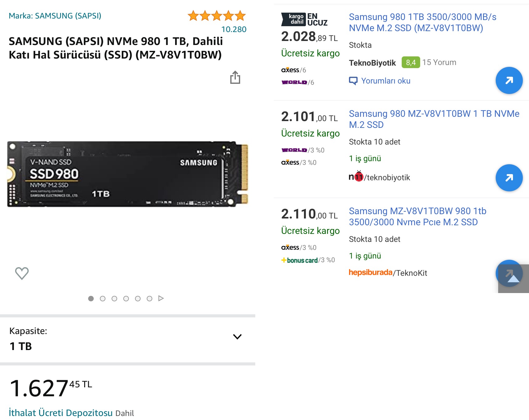Select the second image carousel dot

103,299
